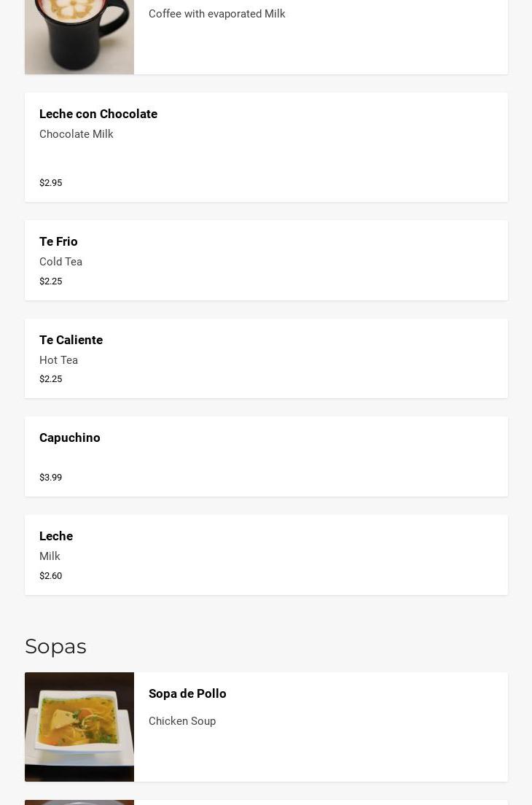Click the Chicken Soup description
The height and width of the screenshot is (805, 532).
182,721
